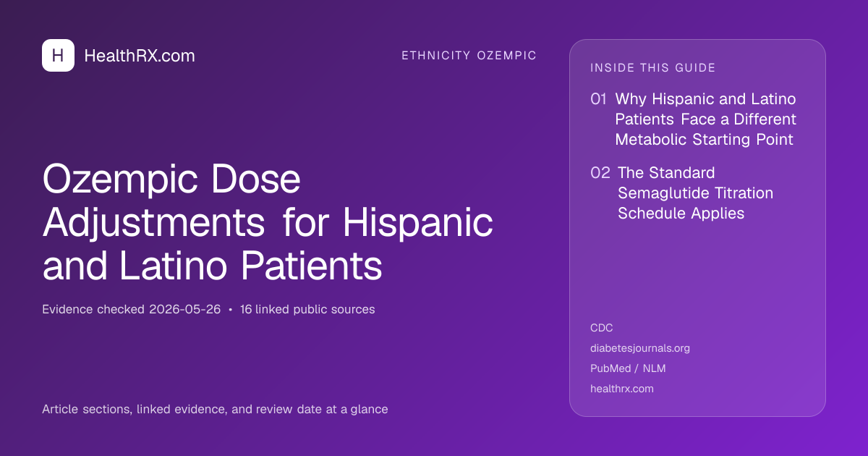Click the PubMed / NLM source entry
This screenshot has width=868, height=456.
pos(628,368)
